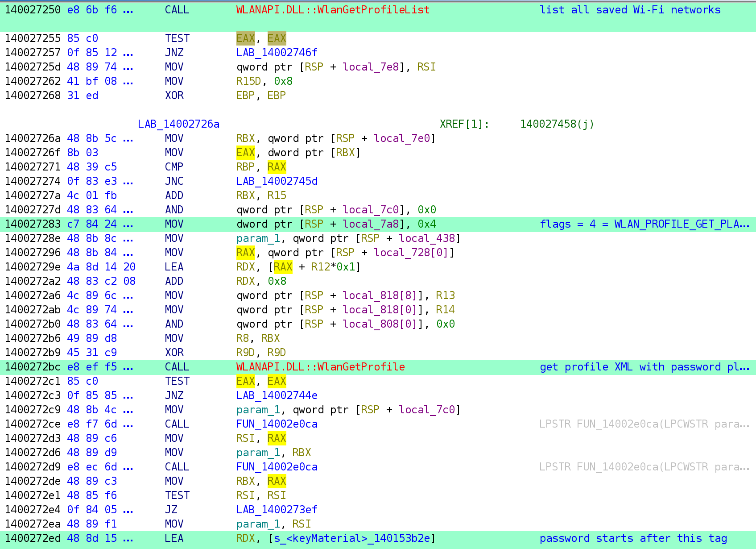Select the LEA mnemonic at 14002729e
The image size is (756, 549).
174,267
